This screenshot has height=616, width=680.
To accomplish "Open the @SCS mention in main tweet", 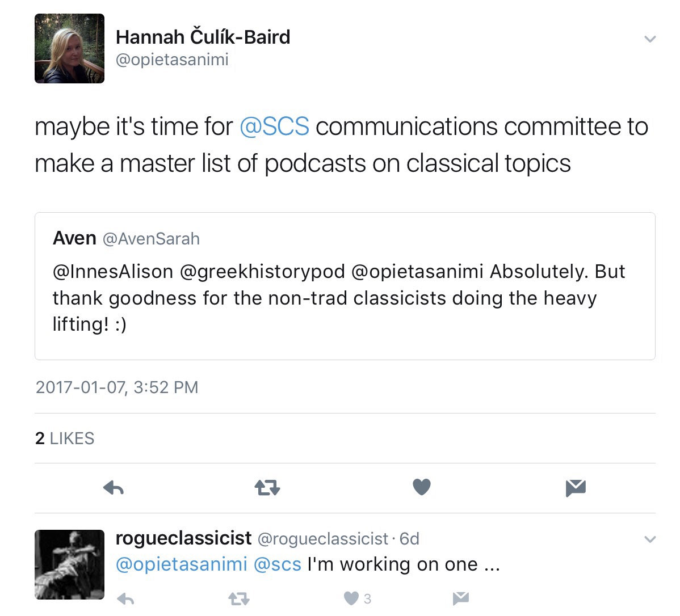I will [274, 126].
